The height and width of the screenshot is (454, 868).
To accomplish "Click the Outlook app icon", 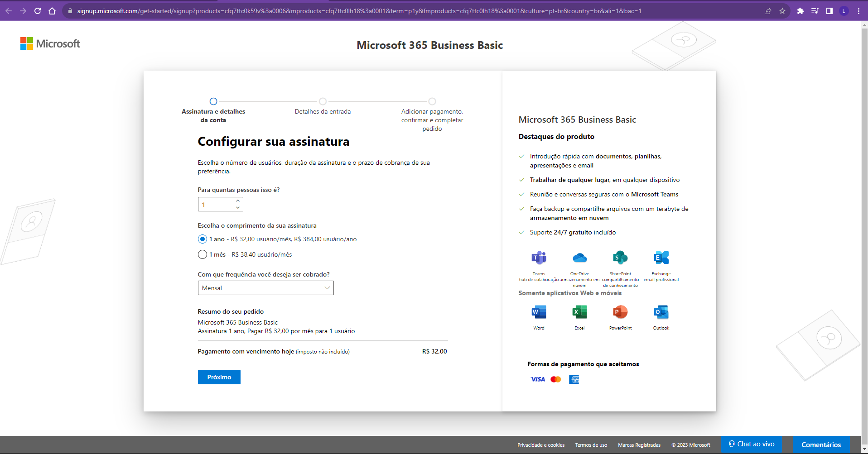I will [x=661, y=312].
